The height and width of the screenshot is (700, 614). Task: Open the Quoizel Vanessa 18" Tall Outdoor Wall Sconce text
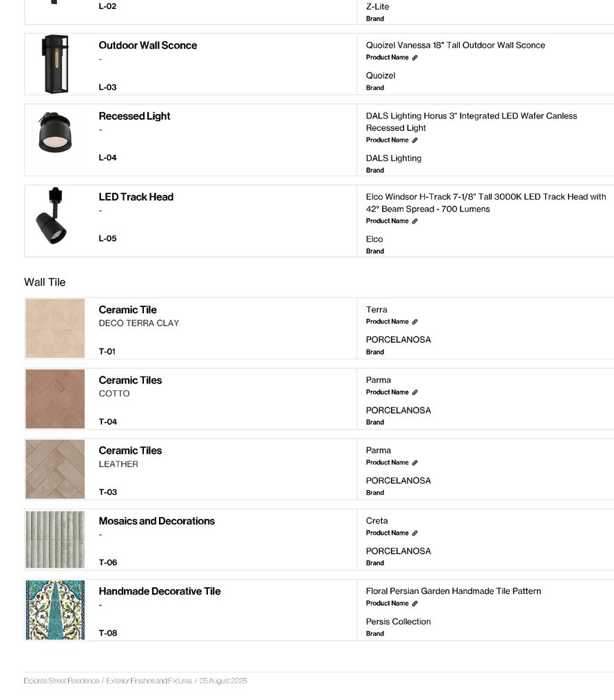(x=455, y=45)
